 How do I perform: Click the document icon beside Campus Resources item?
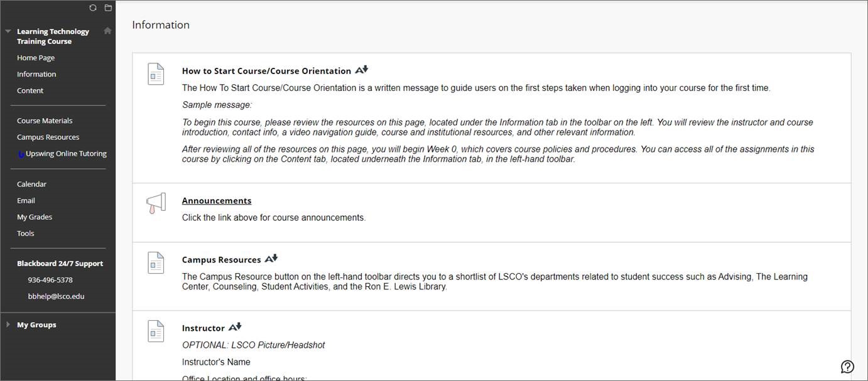pyautogui.click(x=156, y=263)
